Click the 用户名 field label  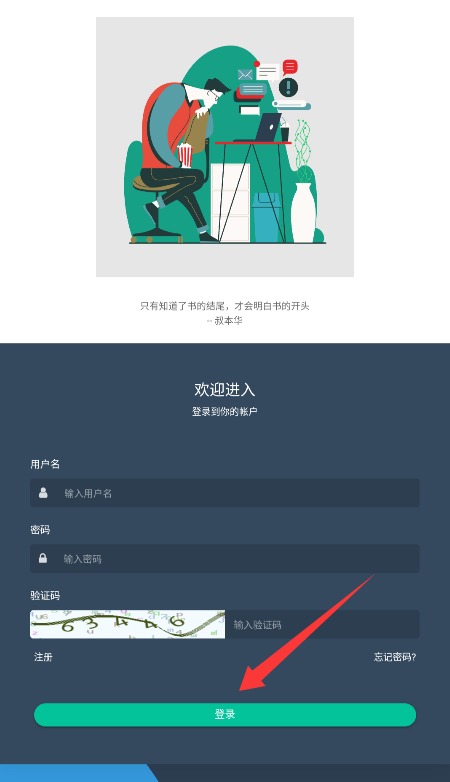coord(45,464)
